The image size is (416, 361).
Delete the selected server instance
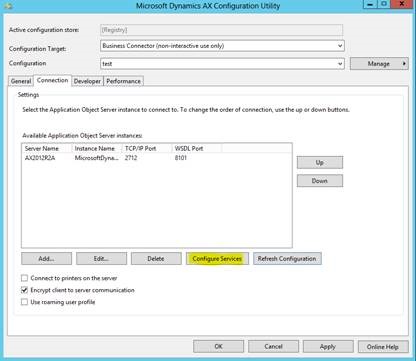(156, 259)
